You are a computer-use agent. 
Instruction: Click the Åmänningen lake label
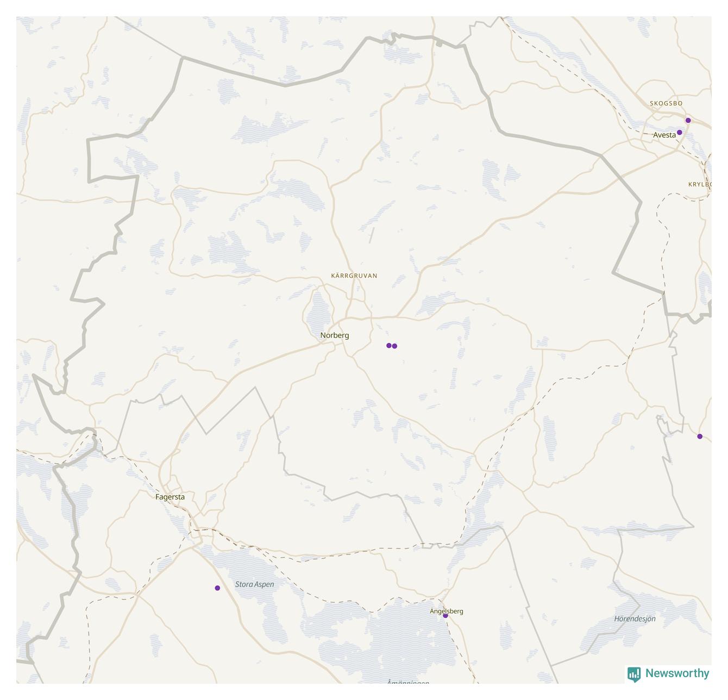[x=408, y=682]
